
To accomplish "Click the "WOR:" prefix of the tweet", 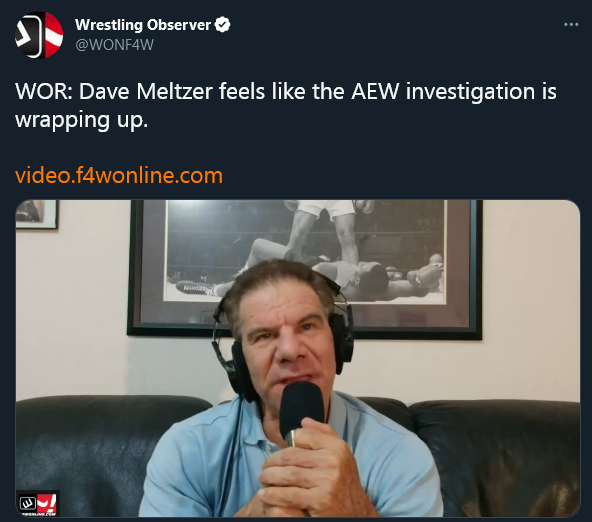I will click(44, 92).
